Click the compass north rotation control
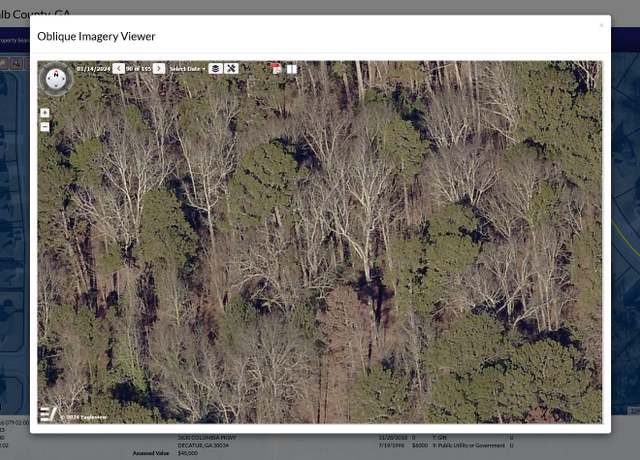The width and height of the screenshot is (640, 460). coord(56,79)
